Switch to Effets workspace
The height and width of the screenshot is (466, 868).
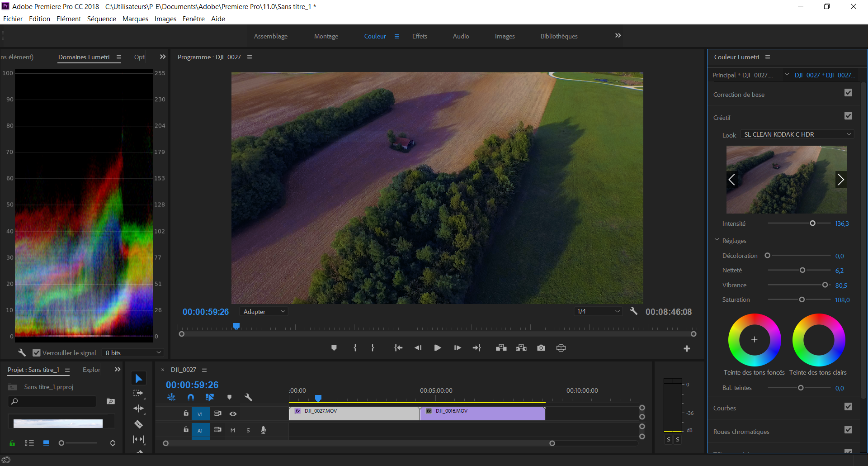420,36
